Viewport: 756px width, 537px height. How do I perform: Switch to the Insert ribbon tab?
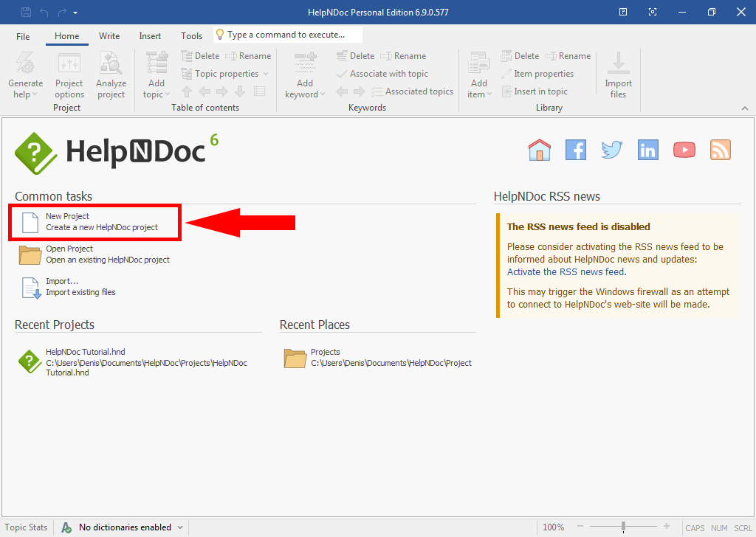(150, 36)
